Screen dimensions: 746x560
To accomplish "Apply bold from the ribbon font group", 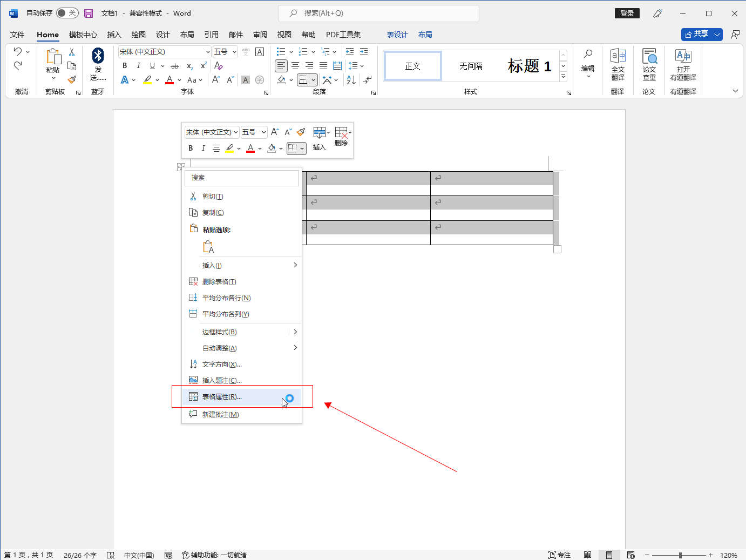I will pos(125,65).
